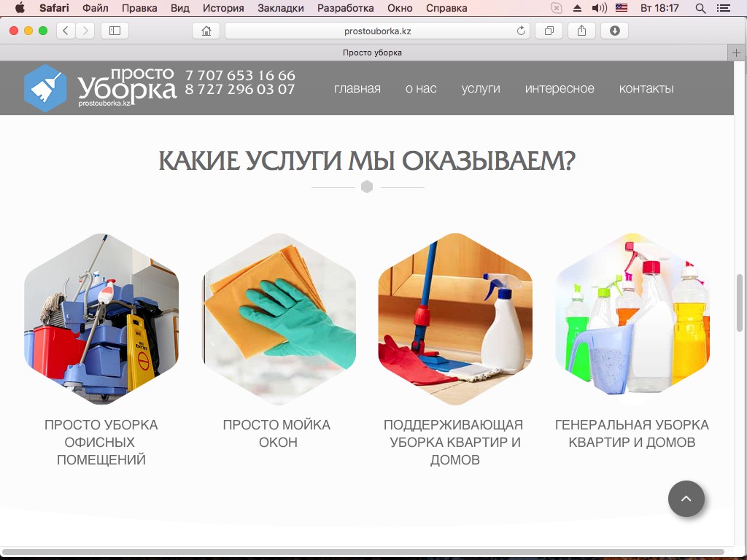This screenshot has height=560, width=747.
Task: Open the услуги navigation link
Action: click(481, 88)
